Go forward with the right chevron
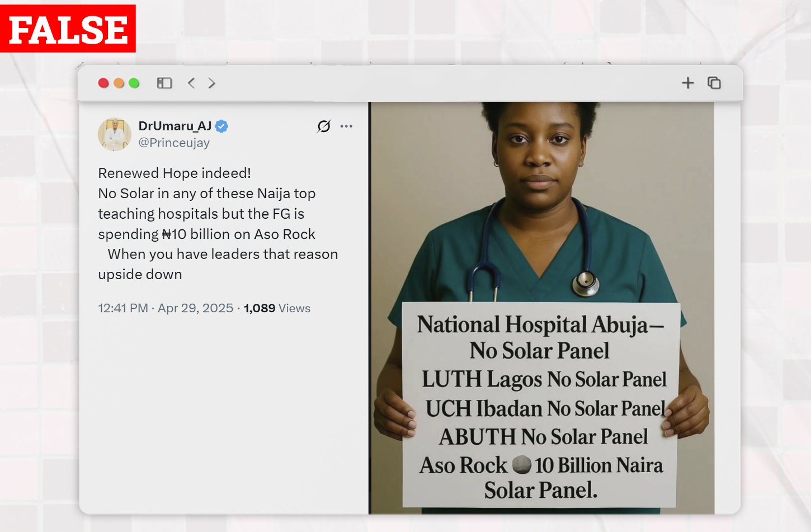This screenshot has width=811, height=532. [211, 83]
